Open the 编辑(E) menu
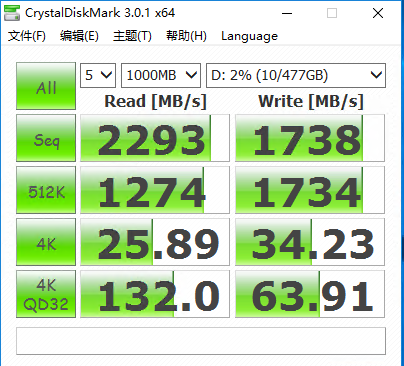Screen dimensions: 404x366 (79, 36)
